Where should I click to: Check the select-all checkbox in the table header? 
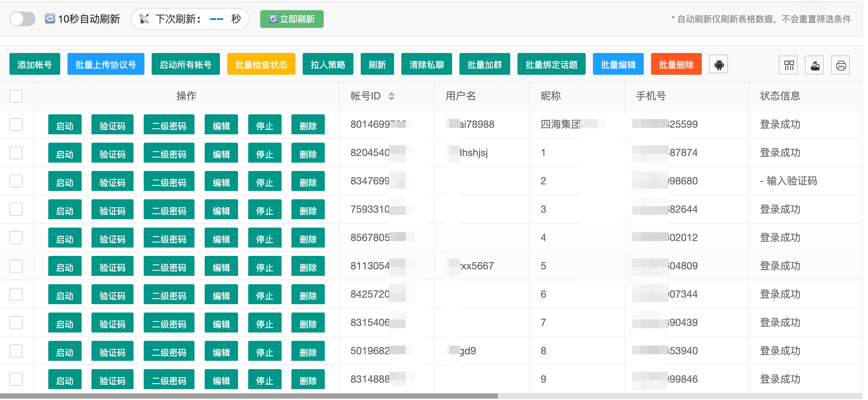(x=16, y=96)
